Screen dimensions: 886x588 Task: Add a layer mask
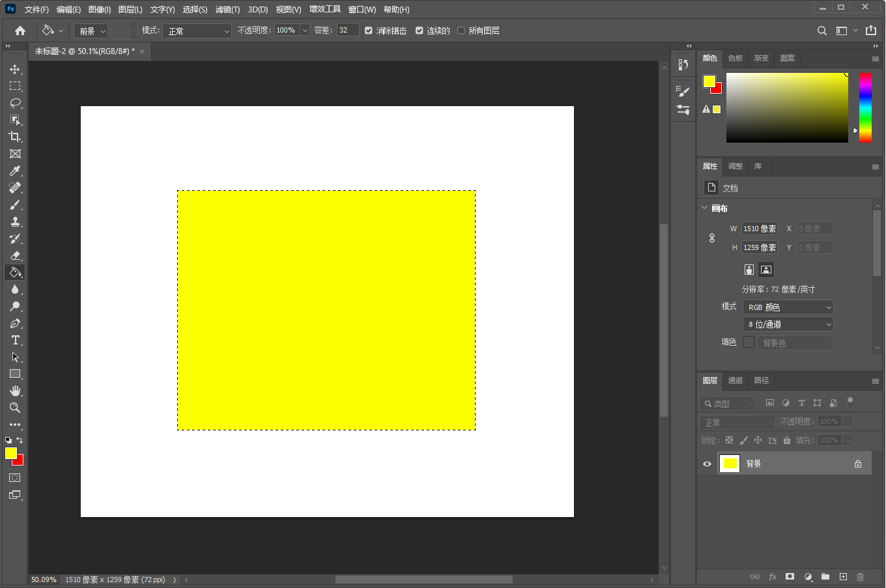click(790, 577)
